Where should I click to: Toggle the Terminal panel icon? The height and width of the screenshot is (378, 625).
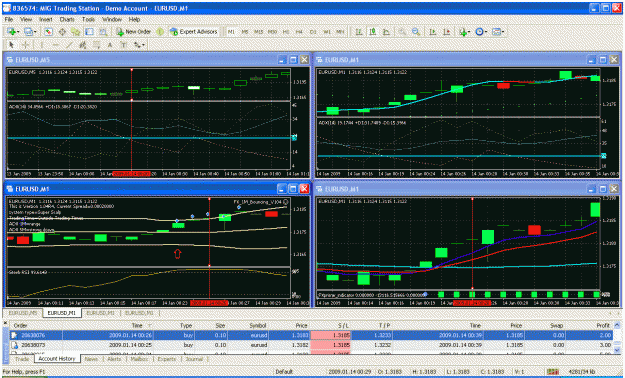point(89,32)
